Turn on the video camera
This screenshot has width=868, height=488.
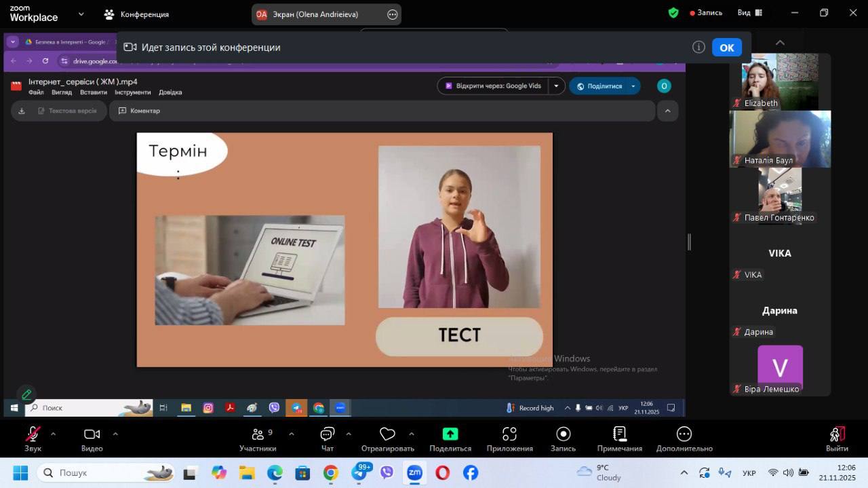tap(92, 435)
